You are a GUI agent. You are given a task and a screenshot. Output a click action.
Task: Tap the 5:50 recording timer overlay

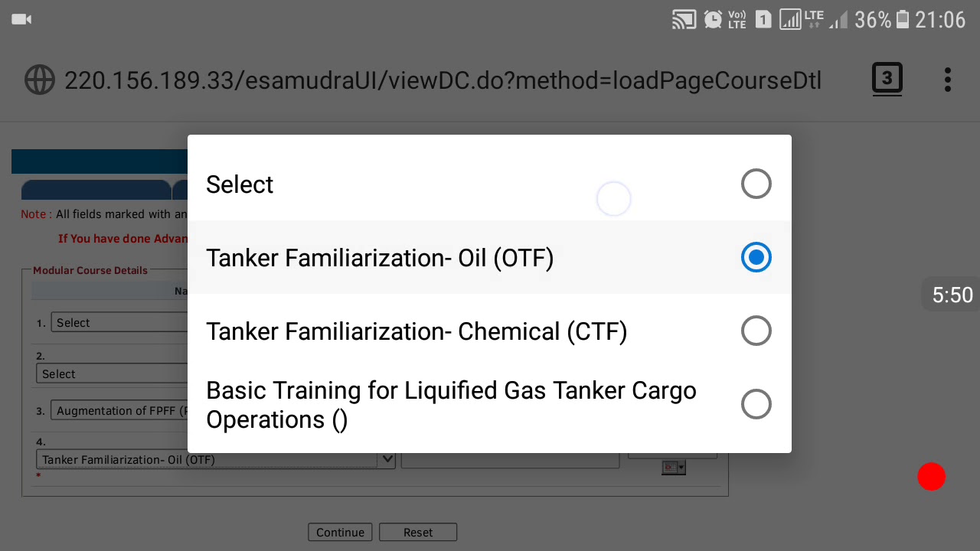point(952,295)
